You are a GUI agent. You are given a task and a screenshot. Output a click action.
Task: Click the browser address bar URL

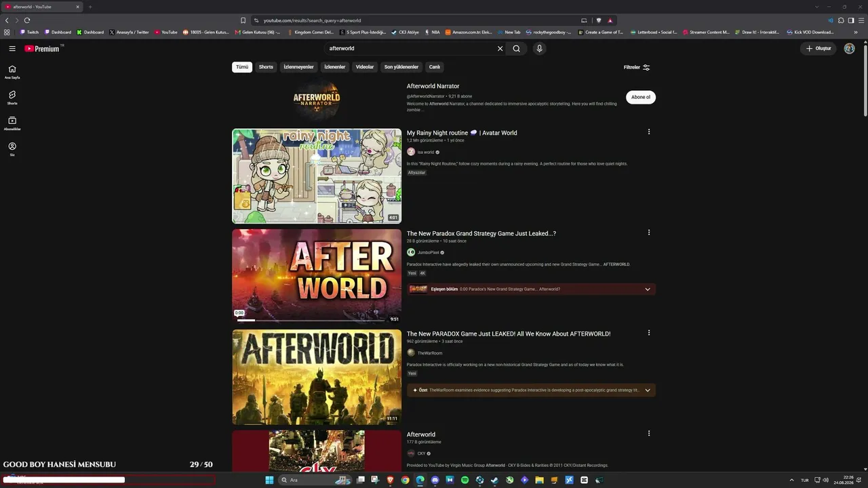[x=313, y=20]
